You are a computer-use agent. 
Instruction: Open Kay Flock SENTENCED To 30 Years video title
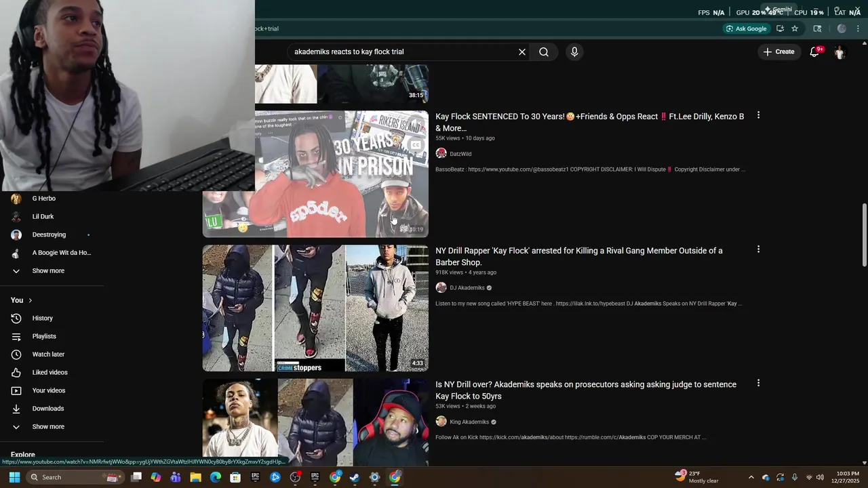tap(590, 122)
